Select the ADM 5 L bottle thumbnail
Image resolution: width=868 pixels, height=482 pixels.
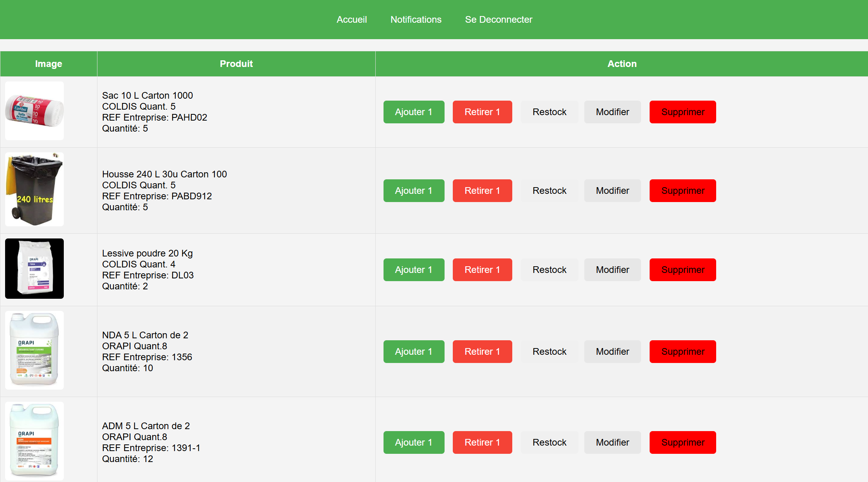tap(34, 441)
